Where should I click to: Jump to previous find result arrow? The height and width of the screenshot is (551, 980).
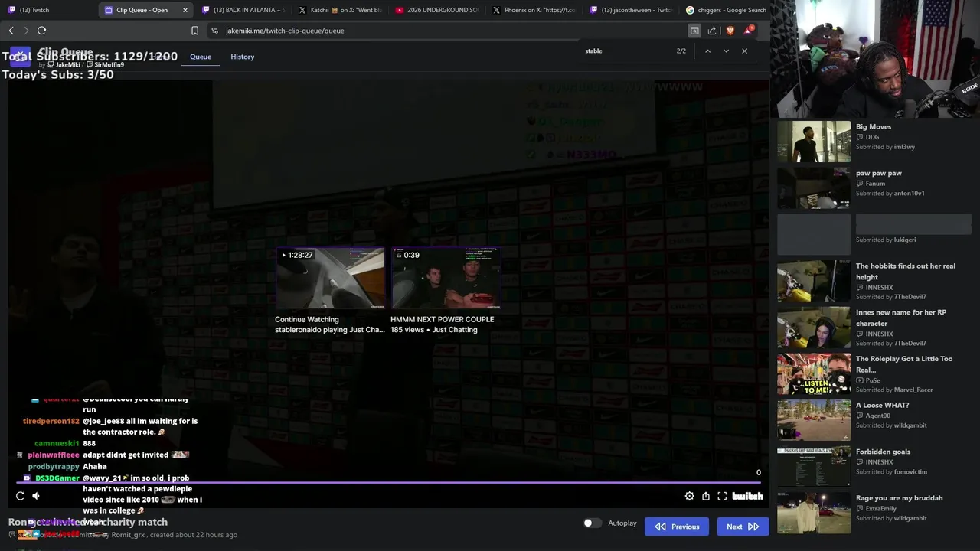coord(707,51)
